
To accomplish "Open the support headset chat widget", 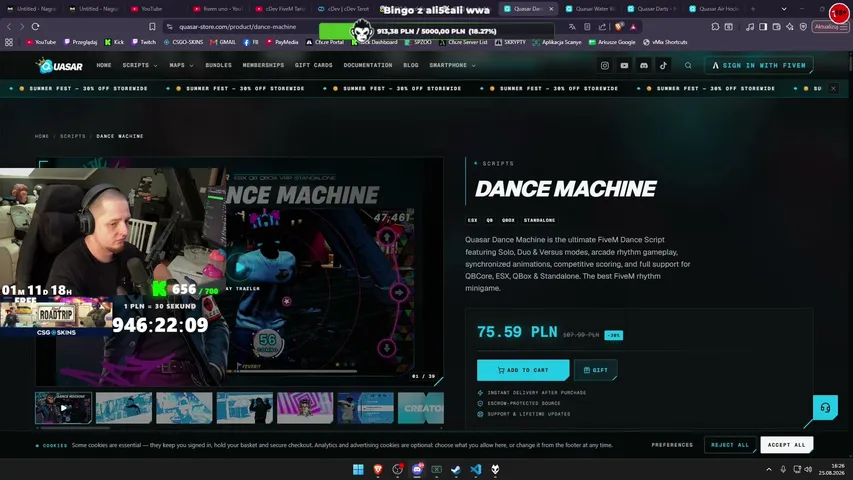I will click(x=825, y=408).
